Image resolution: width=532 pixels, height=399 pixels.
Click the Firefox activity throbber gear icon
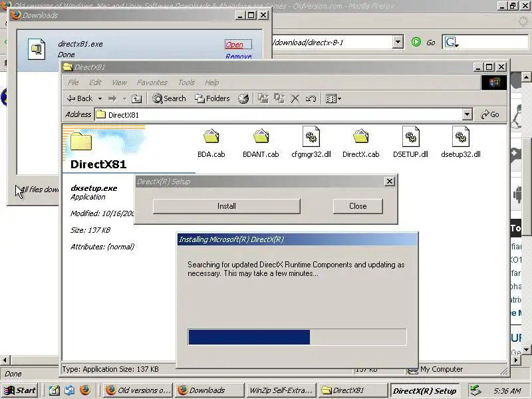click(523, 22)
